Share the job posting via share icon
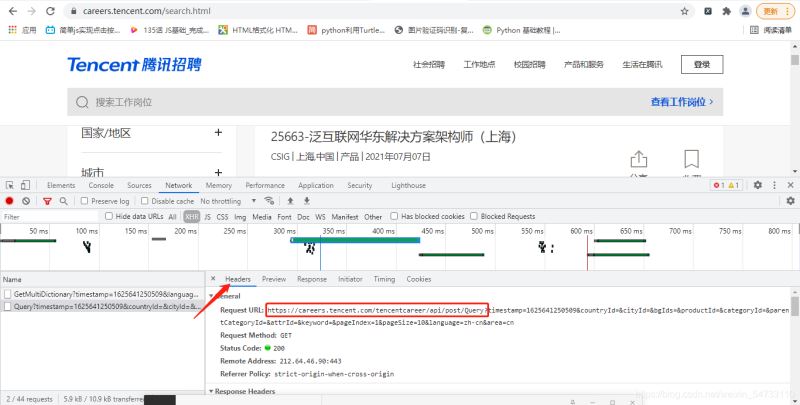 coord(638,159)
